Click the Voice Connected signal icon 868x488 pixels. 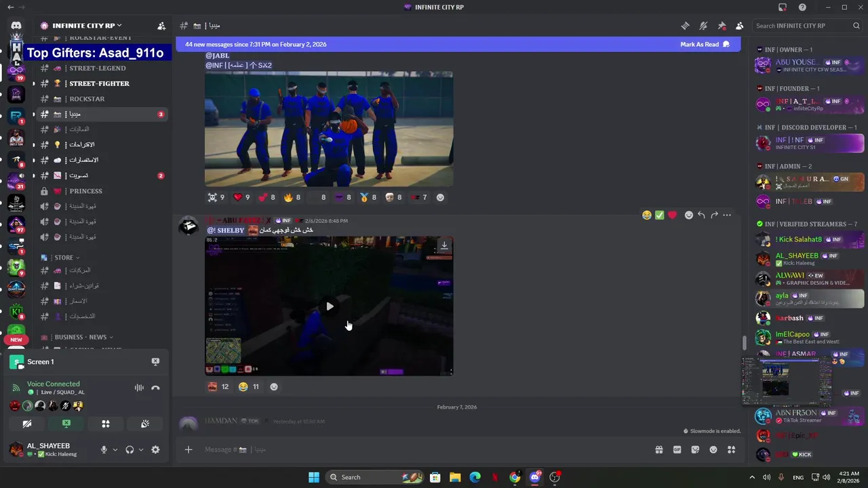pyautogui.click(x=16, y=388)
